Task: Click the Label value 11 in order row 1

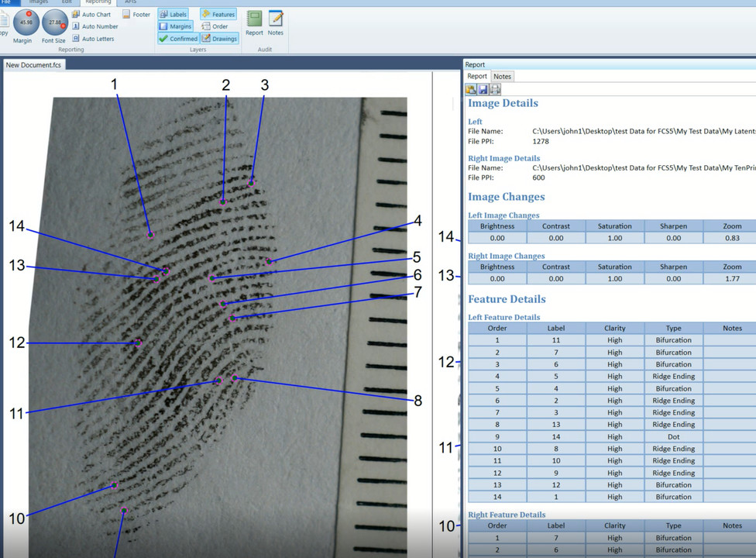Action: click(x=556, y=340)
